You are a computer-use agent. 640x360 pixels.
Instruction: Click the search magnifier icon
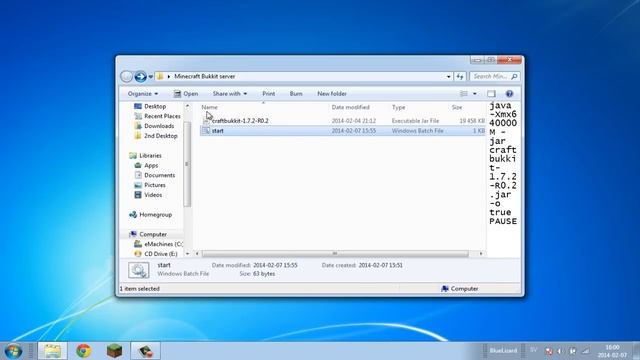(514, 76)
